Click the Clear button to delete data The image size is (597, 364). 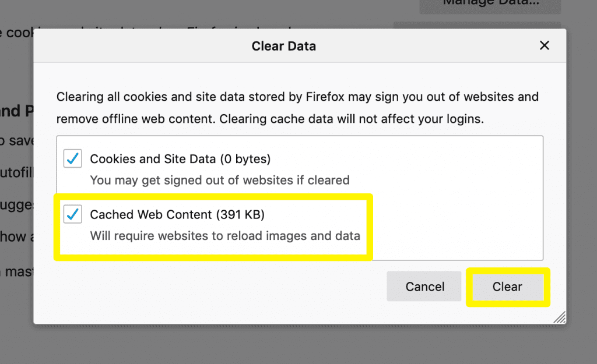507,286
